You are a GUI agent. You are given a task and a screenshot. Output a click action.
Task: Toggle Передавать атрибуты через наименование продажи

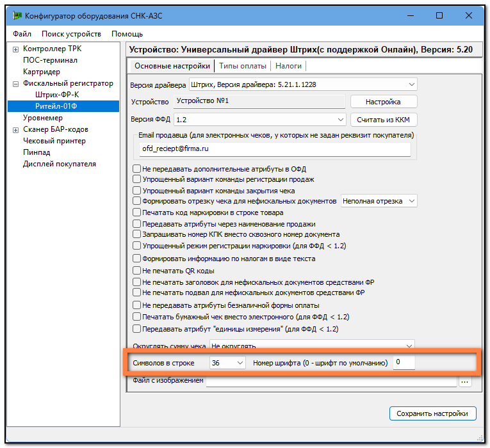[x=136, y=224]
